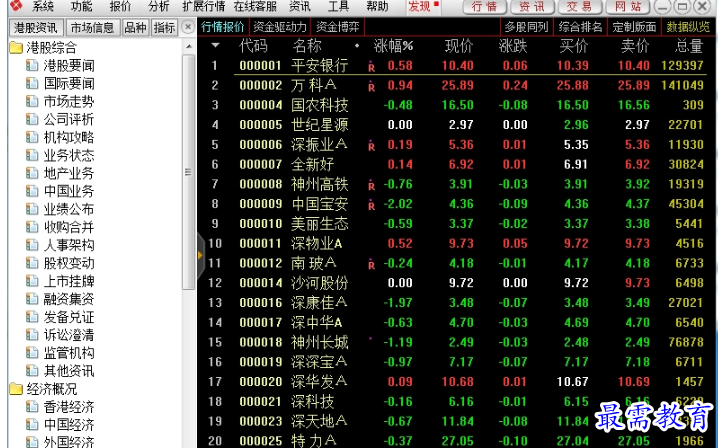The image size is (719, 448).
Task: Sort by the 涨幅% column header
Action: [x=393, y=46]
